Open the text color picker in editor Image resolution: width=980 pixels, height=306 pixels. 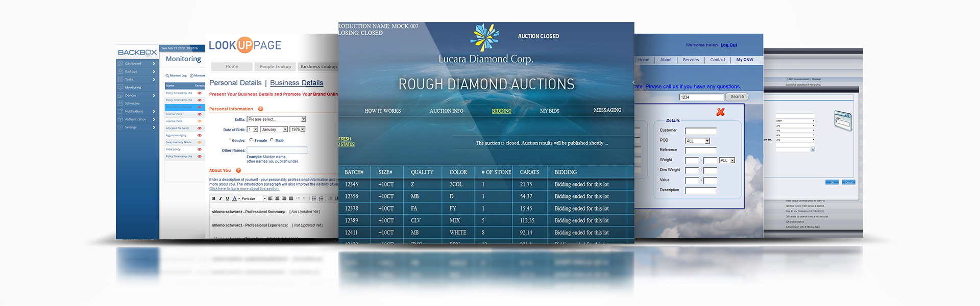click(x=235, y=199)
